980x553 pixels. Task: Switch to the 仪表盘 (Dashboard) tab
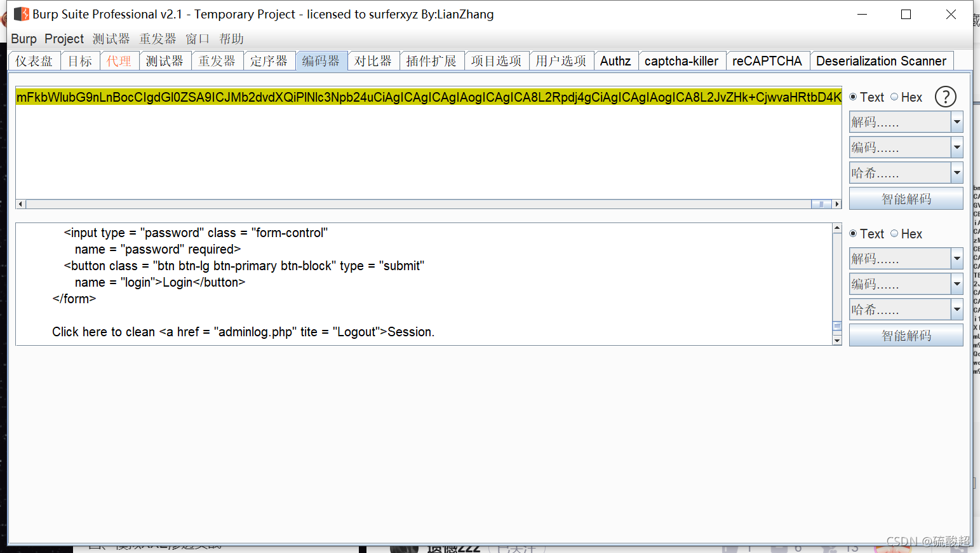pos(34,61)
